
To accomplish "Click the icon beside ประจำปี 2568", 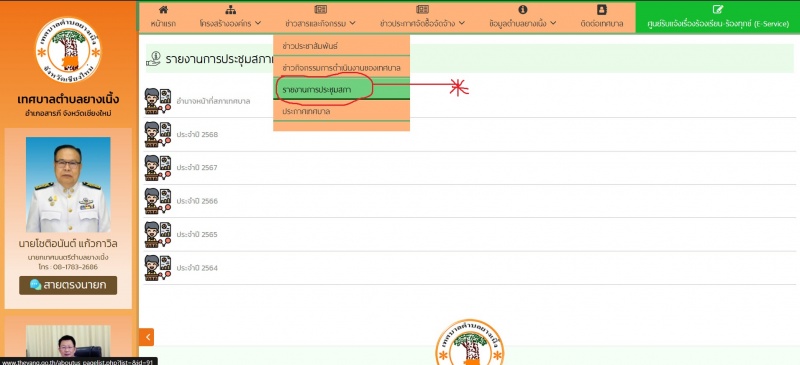I will [158, 134].
